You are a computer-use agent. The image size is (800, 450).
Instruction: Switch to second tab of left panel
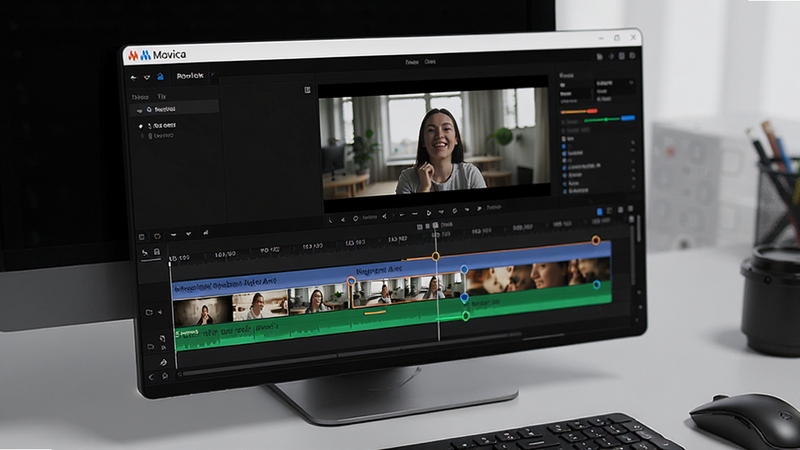161,96
